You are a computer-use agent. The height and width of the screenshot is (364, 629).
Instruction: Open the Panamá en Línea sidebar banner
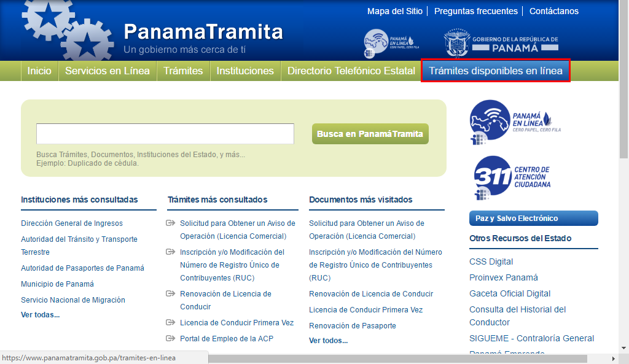coord(515,122)
